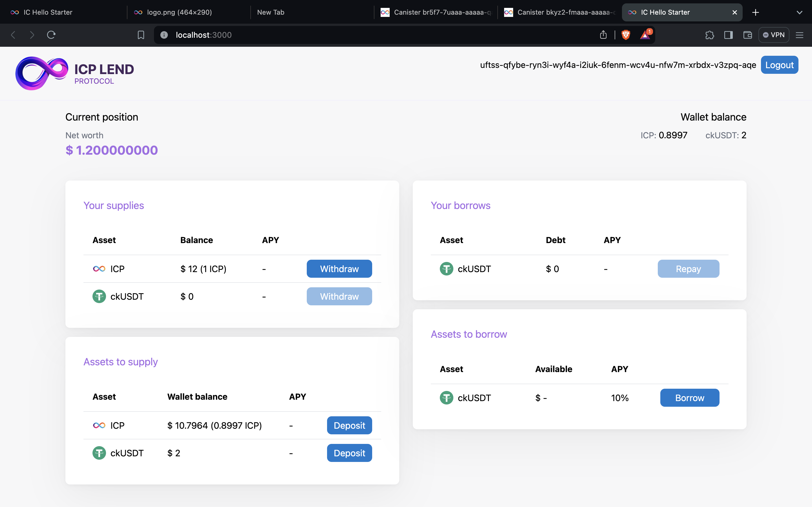
Task: Open the browser hamburger menu
Action: [x=799, y=35]
